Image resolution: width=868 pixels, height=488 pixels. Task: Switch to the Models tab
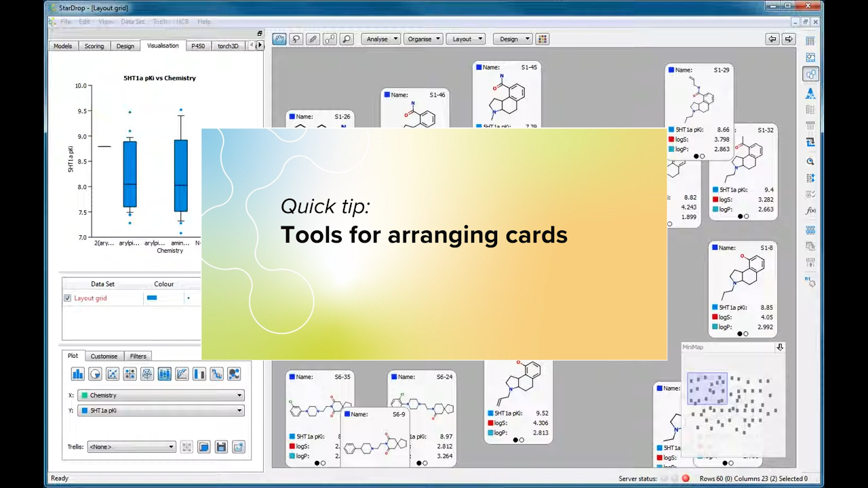pyautogui.click(x=63, y=46)
